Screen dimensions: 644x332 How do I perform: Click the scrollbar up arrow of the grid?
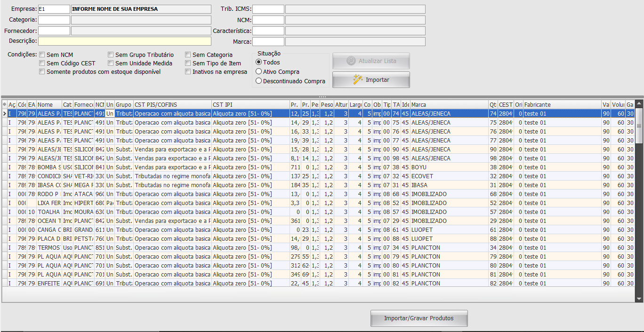[x=639, y=104]
